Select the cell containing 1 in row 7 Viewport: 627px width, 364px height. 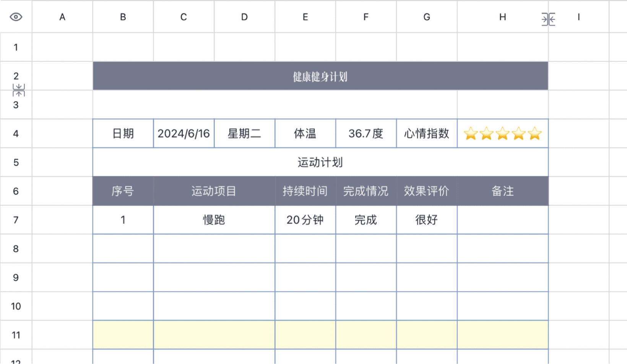tap(123, 220)
